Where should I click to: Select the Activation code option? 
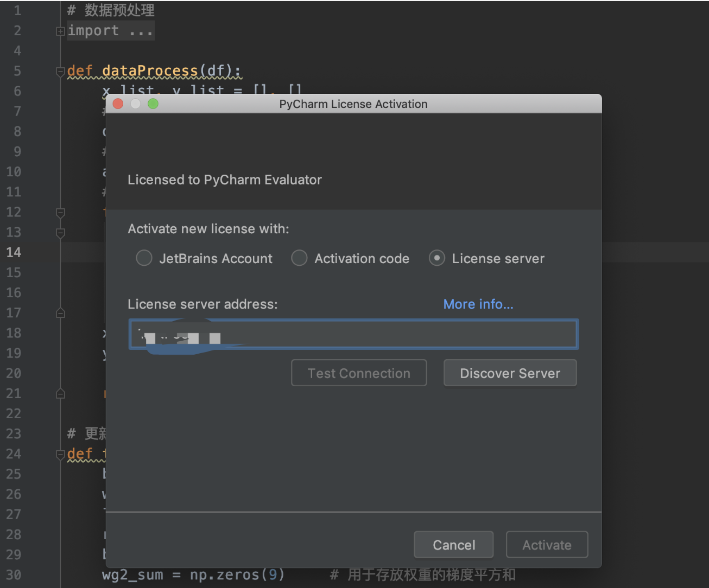click(299, 258)
